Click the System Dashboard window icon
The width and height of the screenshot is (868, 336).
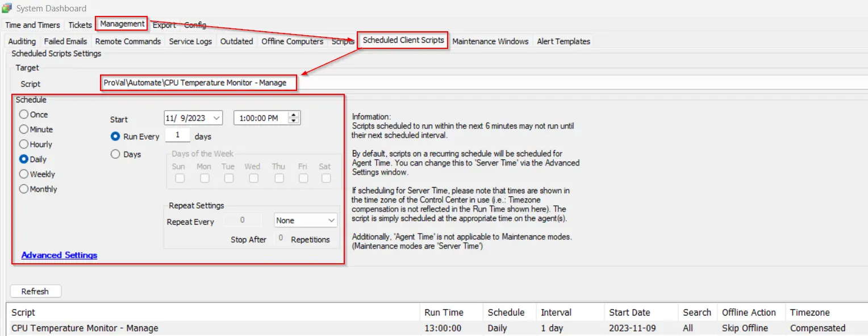[x=7, y=8]
